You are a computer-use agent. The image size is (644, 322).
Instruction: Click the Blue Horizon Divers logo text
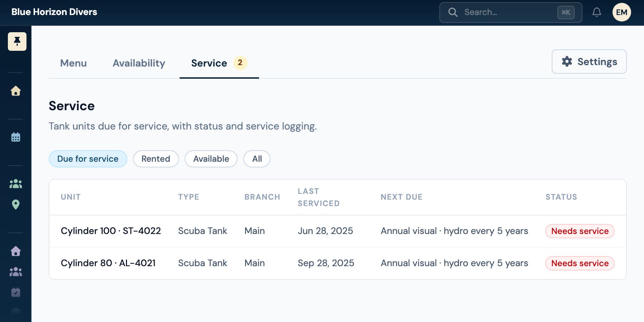(x=54, y=12)
